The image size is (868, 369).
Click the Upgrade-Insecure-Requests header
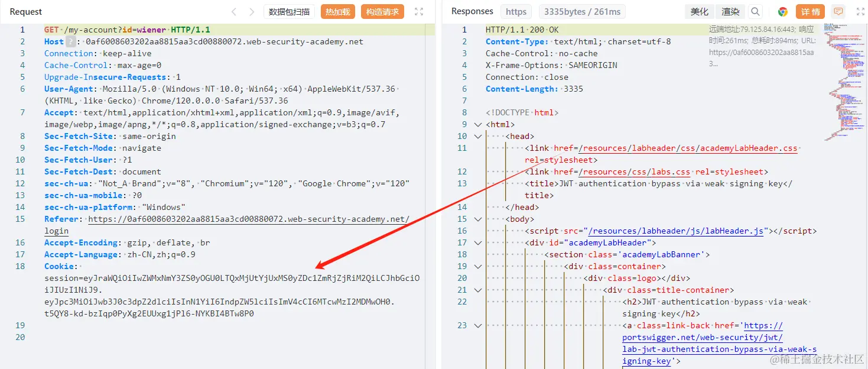112,77
